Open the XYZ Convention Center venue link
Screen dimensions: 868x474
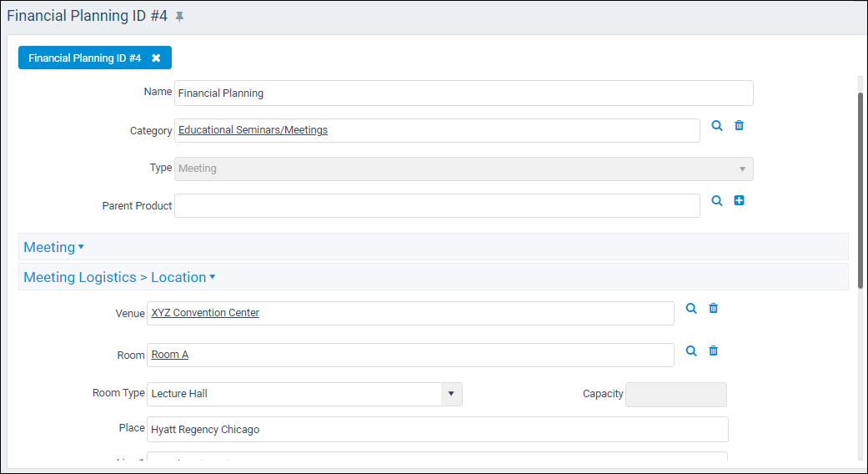pos(205,313)
